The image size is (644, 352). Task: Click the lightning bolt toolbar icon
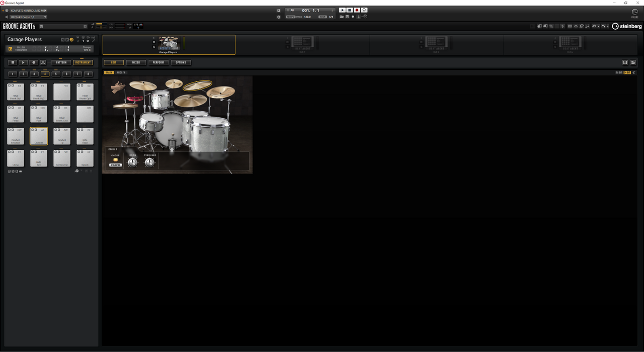click(x=562, y=26)
